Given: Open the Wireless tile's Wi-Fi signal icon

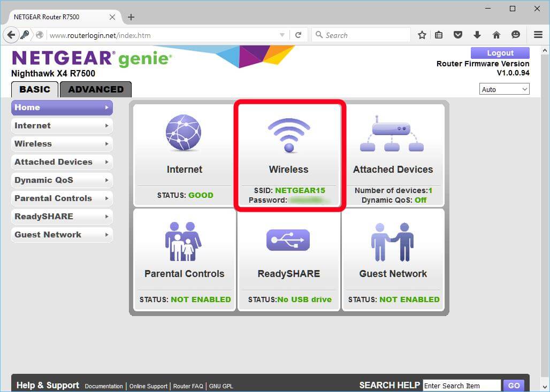Looking at the screenshot, I should [289, 135].
